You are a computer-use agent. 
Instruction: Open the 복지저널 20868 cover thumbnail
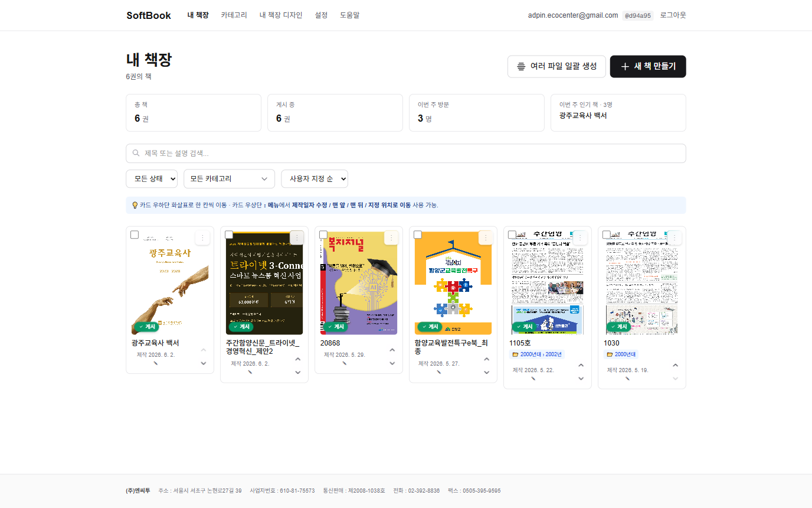tap(359, 282)
